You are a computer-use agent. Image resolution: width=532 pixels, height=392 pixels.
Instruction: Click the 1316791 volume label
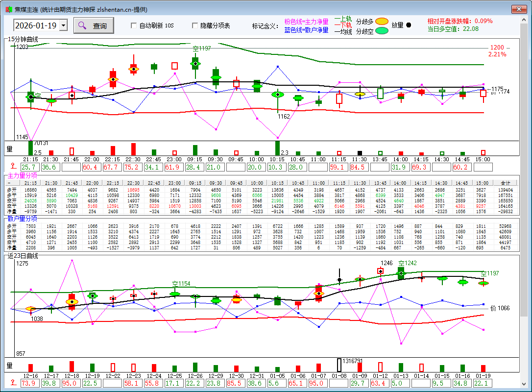[353, 361]
